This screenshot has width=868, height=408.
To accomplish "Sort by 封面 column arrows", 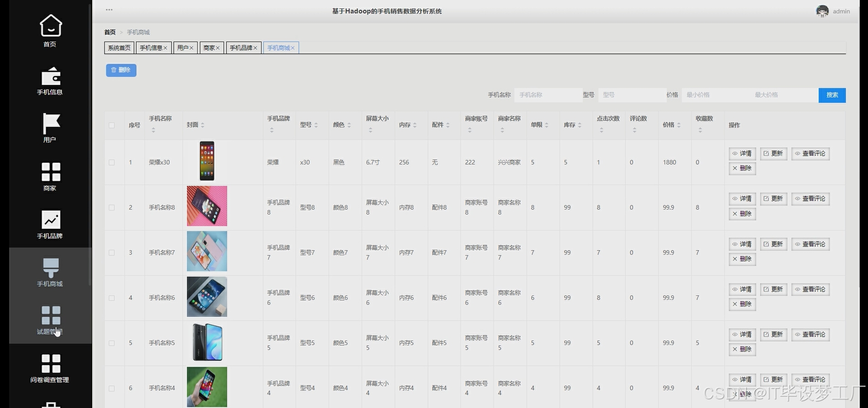I will click(x=203, y=125).
